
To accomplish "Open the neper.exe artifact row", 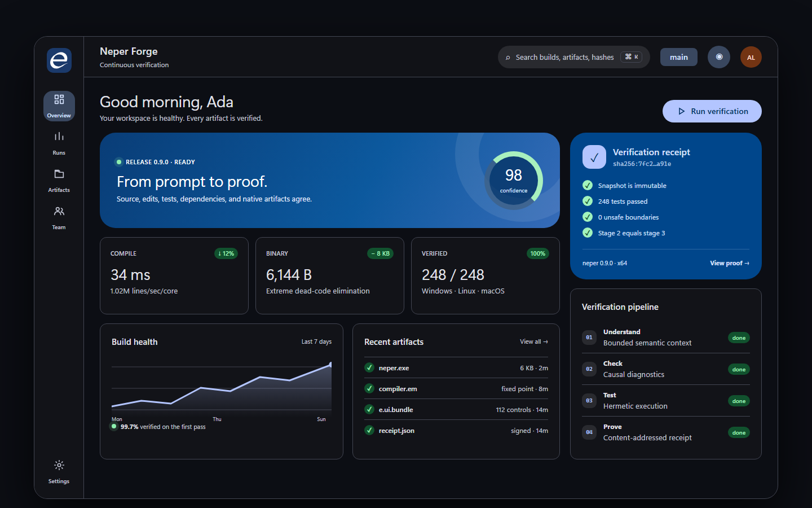I will [456, 367].
